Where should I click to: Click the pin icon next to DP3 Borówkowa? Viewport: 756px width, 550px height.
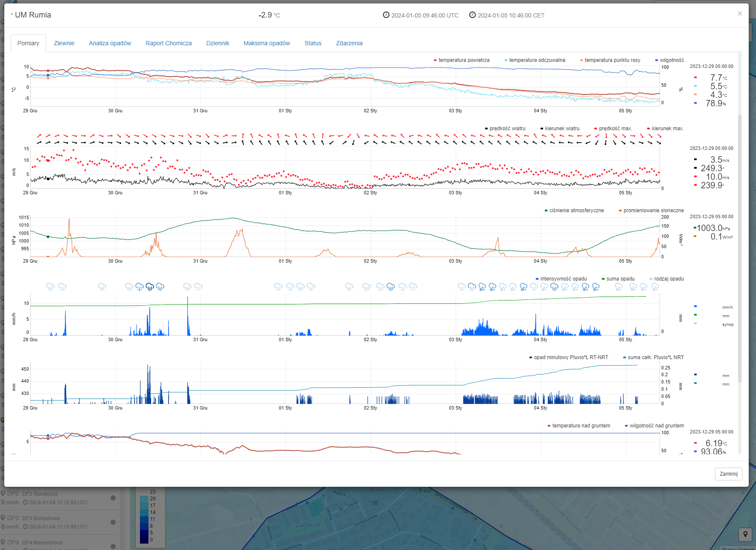3,518
